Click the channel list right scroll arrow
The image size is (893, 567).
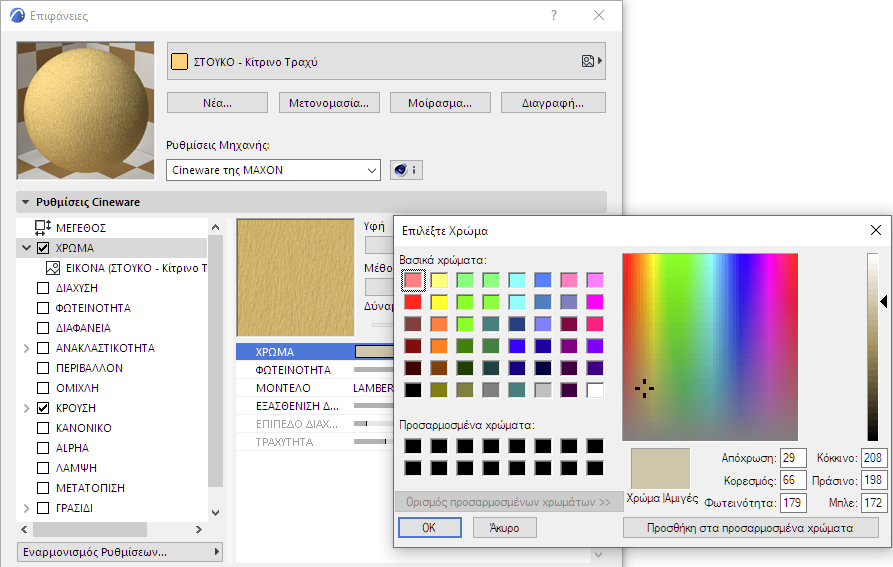click(x=199, y=529)
